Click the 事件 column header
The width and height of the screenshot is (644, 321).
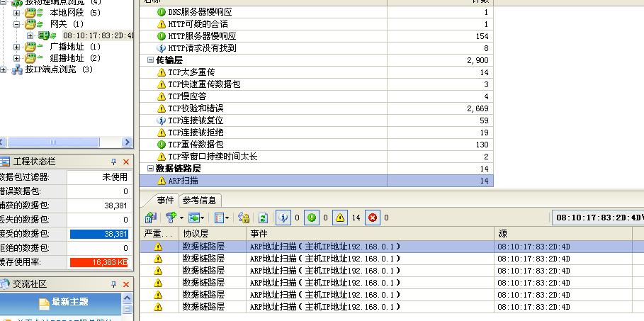tap(371, 233)
